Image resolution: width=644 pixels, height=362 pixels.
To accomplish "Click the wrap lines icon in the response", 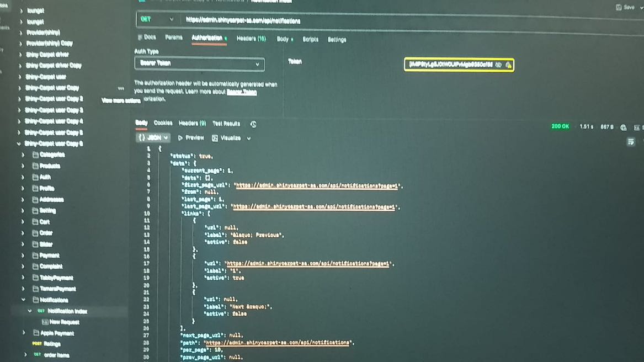I will (x=631, y=142).
